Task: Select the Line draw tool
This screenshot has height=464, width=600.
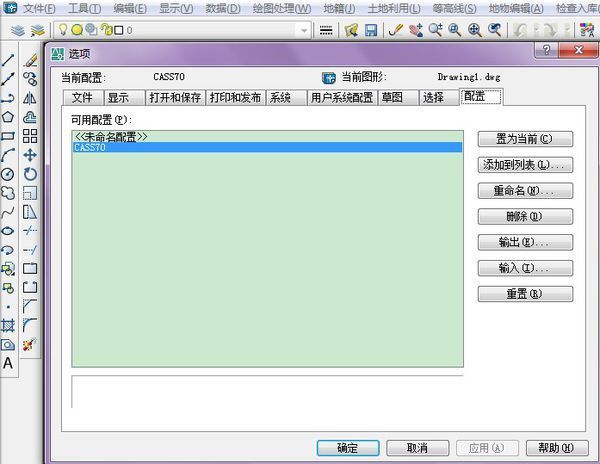Action: point(8,60)
